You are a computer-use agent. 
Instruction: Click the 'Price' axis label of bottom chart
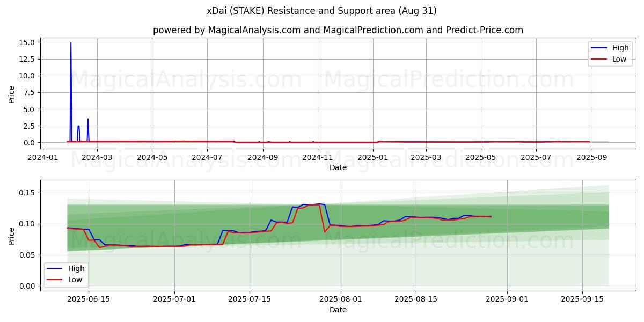[12, 236]
